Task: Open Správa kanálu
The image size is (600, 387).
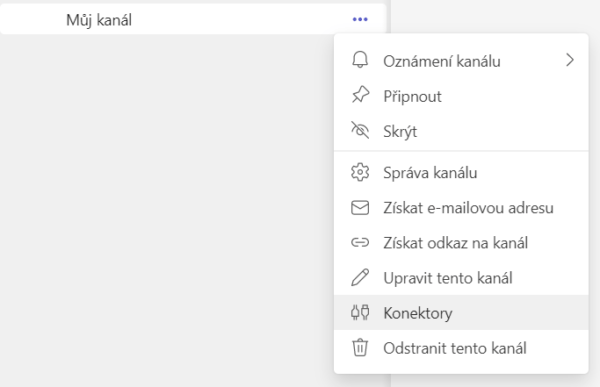Action: click(x=461, y=173)
